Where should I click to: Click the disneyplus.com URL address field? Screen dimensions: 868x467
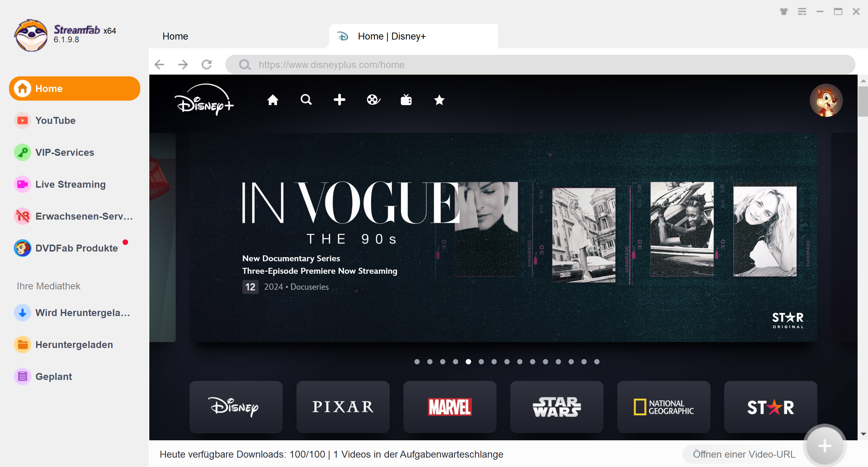540,65
